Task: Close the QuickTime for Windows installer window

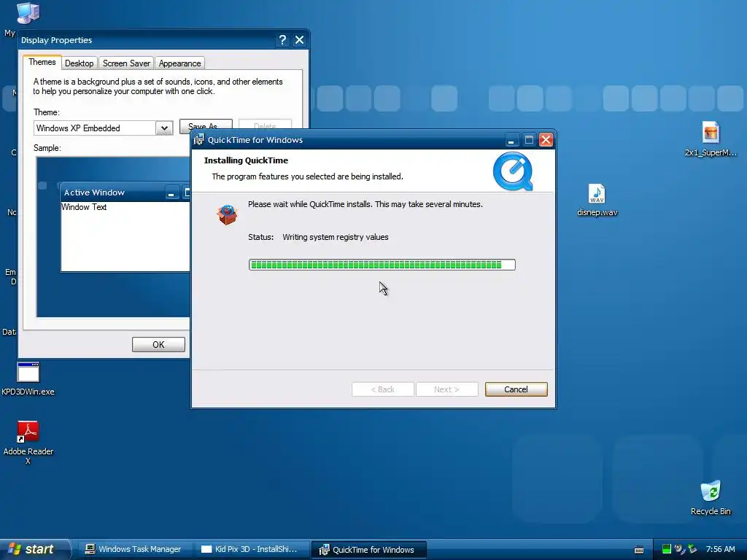Action: (546, 140)
